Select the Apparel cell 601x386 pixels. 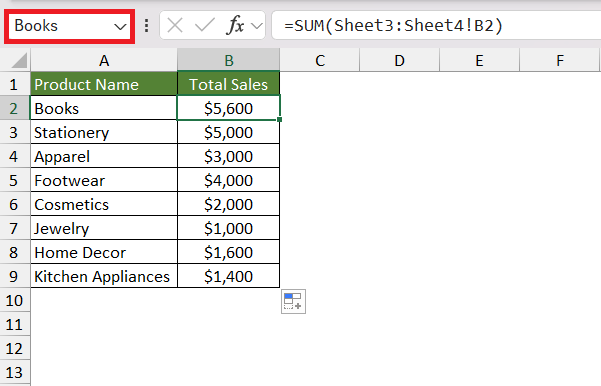point(104,156)
